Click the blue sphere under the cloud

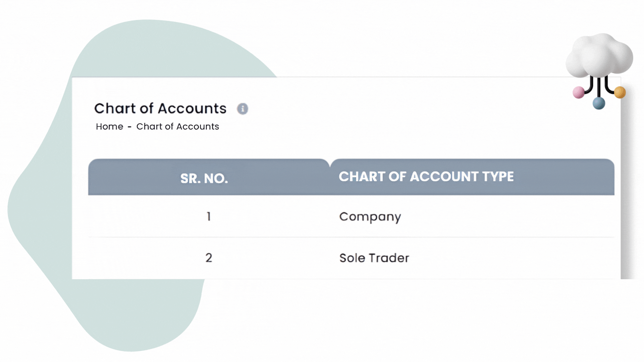599,103
